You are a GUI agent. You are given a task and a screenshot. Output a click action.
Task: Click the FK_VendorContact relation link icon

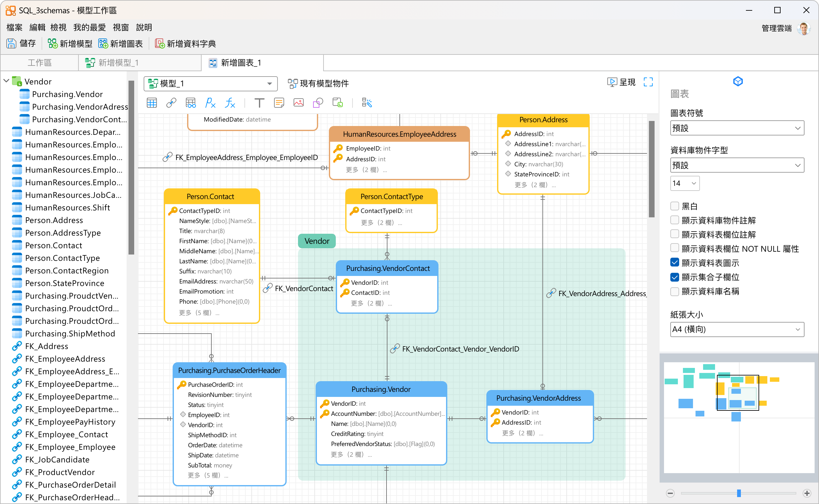[x=268, y=288]
